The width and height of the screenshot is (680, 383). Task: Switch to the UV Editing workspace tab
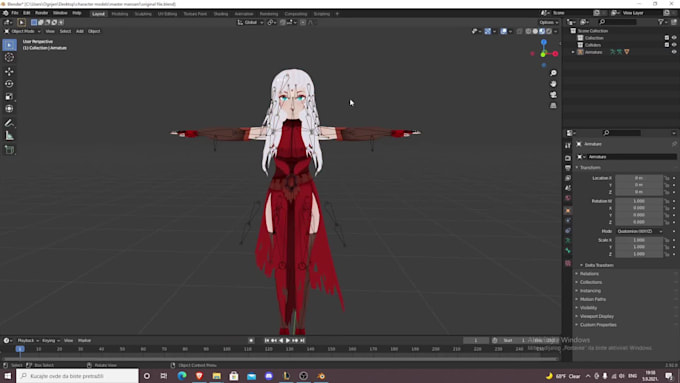pyautogui.click(x=167, y=14)
